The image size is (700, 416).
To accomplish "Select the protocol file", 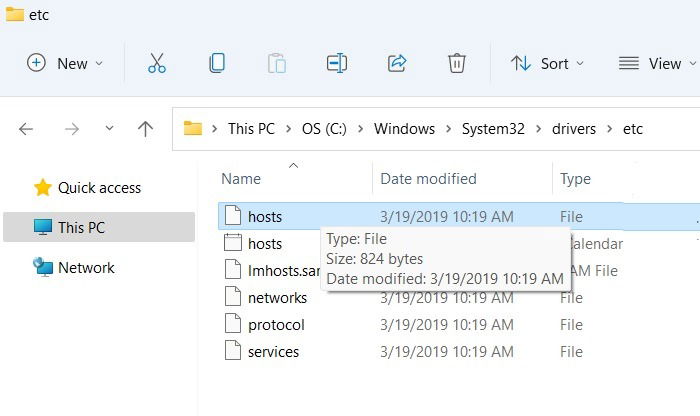I will tap(276, 325).
